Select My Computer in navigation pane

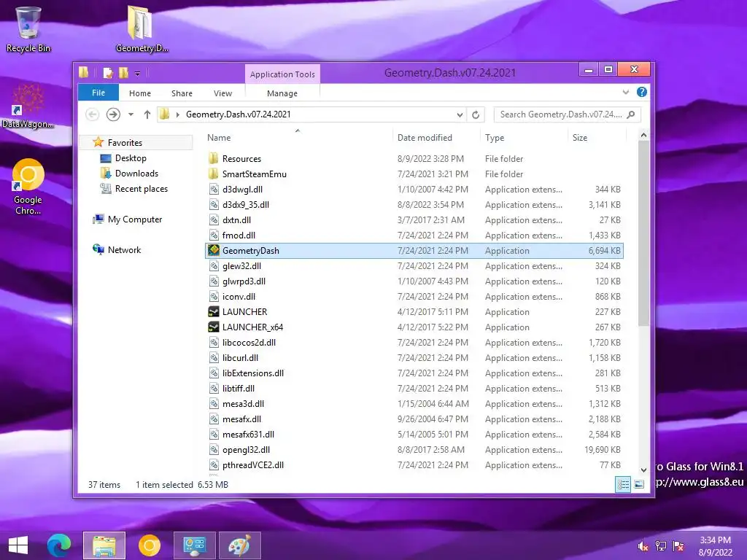pos(135,219)
